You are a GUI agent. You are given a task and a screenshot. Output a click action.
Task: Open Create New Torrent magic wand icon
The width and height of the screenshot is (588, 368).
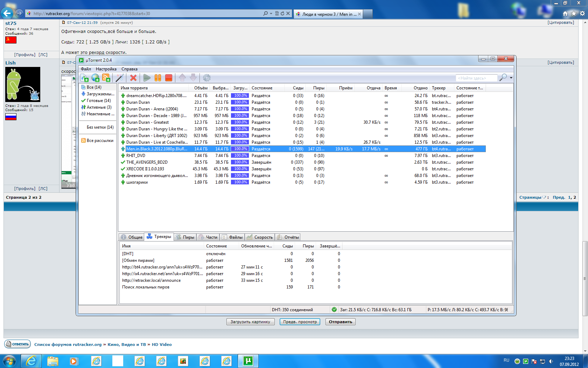120,78
